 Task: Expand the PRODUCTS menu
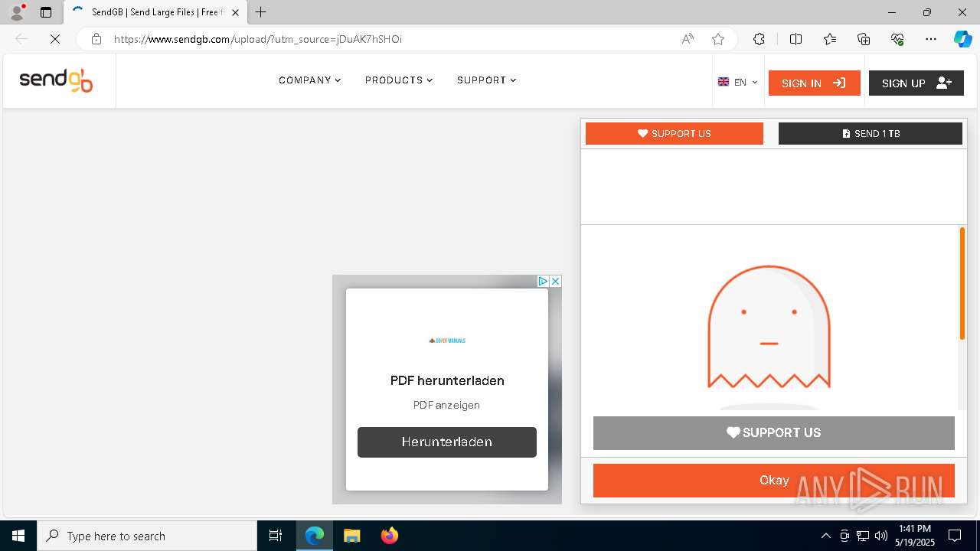[399, 80]
